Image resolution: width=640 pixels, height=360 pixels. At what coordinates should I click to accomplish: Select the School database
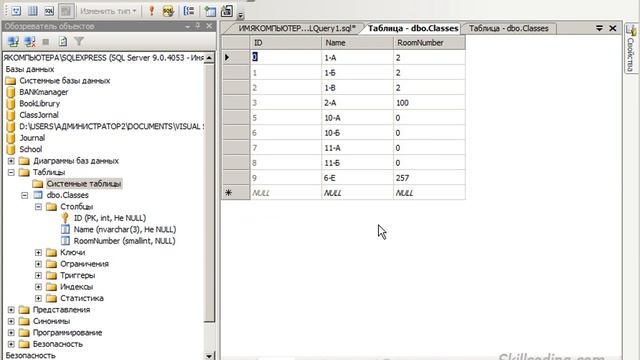coord(31,149)
